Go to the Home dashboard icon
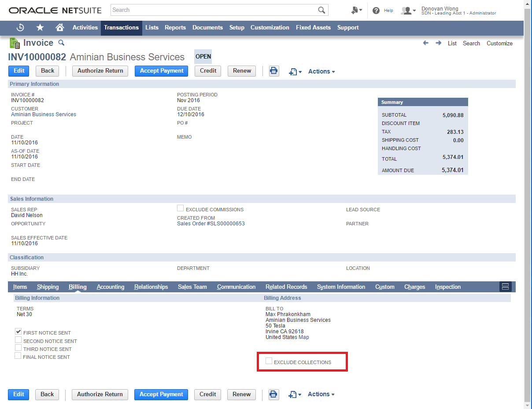The width and height of the screenshot is (532, 409). (x=60, y=27)
